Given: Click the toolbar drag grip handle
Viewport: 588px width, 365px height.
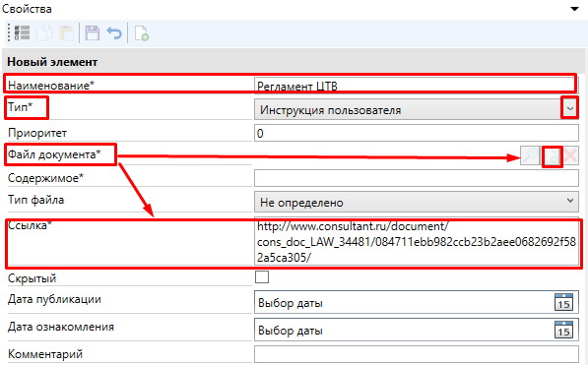Looking at the screenshot, I should [9, 33].
